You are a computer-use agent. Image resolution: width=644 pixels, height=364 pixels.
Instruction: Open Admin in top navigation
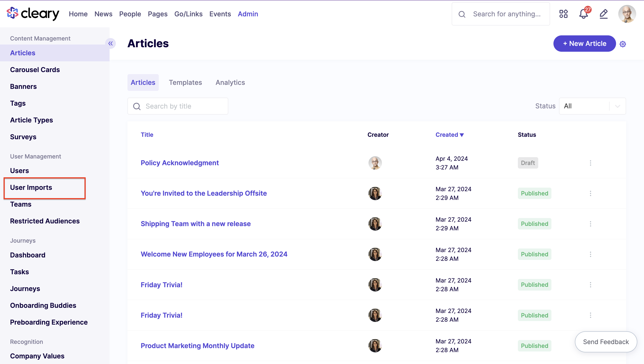[x=248, y=14]
